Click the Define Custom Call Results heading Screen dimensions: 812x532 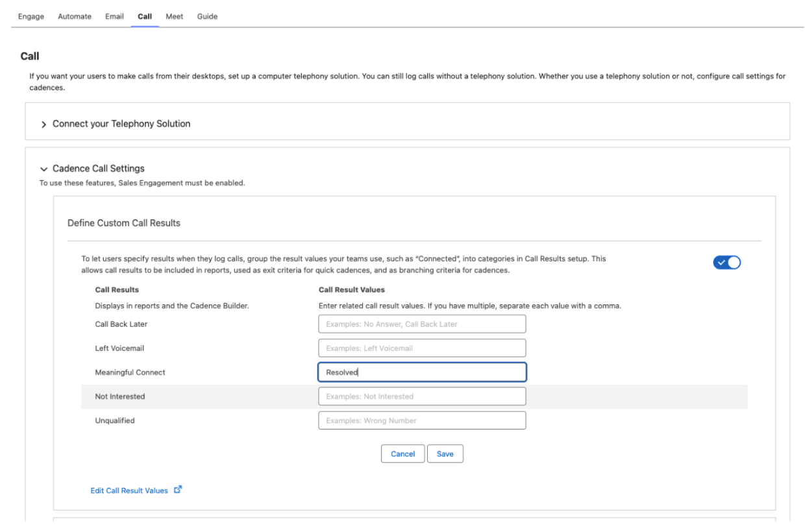[x=124, y=223]
